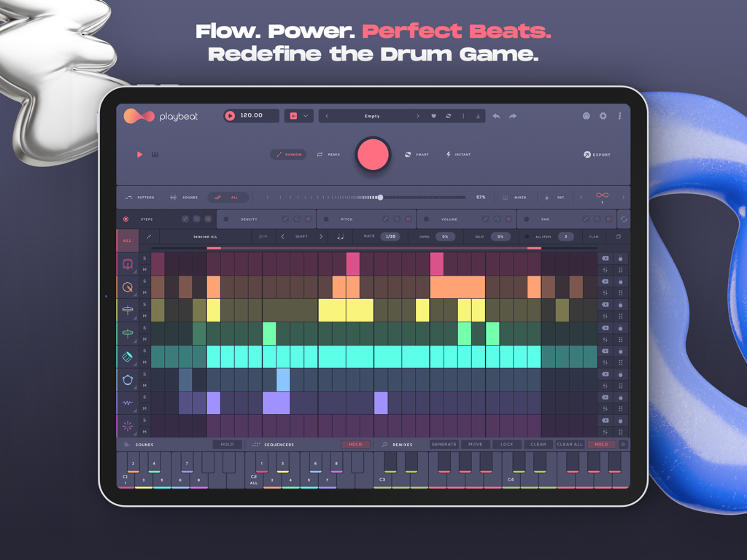Viewport: 747px width, 560px height.
Task: Tap the big red performance pad
Action: coord(373,155)
